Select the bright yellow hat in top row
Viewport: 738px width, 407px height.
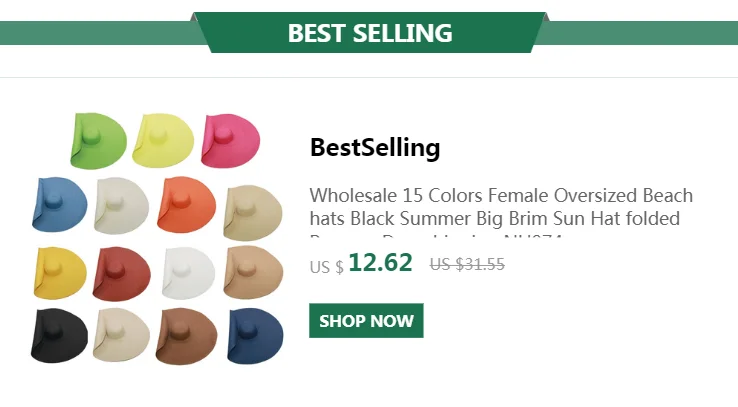pyautogui.click(x=163, y=139)
